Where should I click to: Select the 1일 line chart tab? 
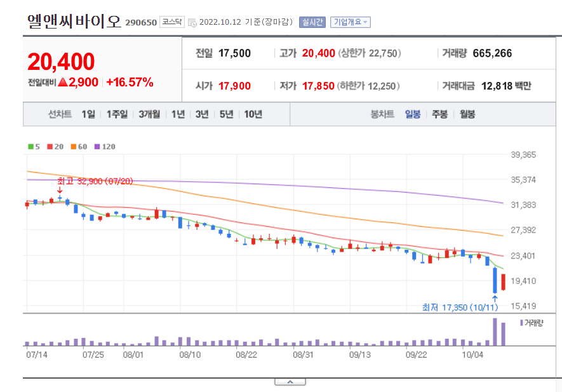coord(88,114)
